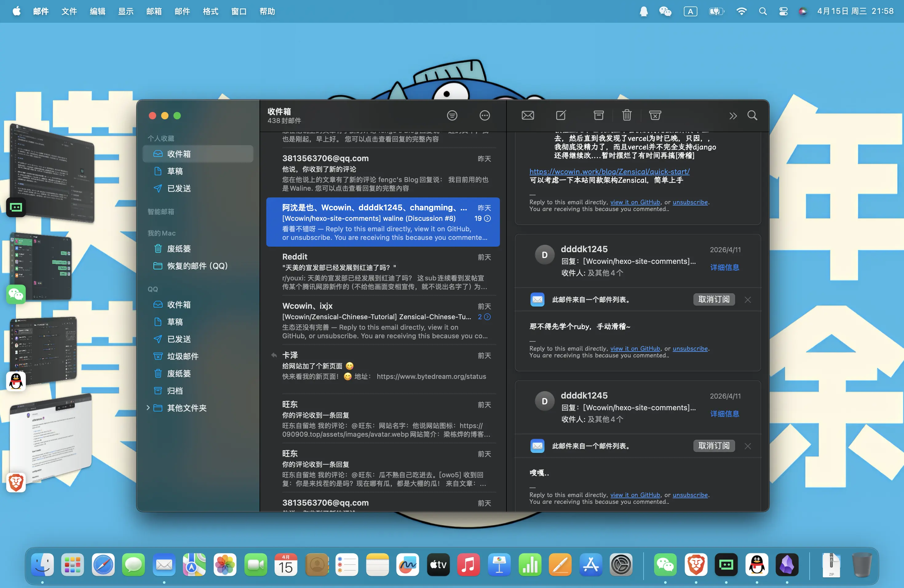Show more toolbar items via double chevron

click(733, 116)
